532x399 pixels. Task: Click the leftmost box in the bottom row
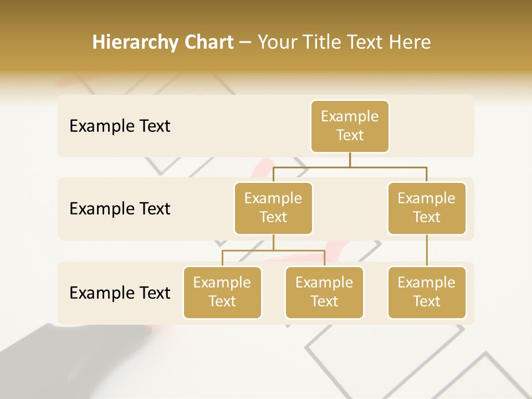(222, 292)
